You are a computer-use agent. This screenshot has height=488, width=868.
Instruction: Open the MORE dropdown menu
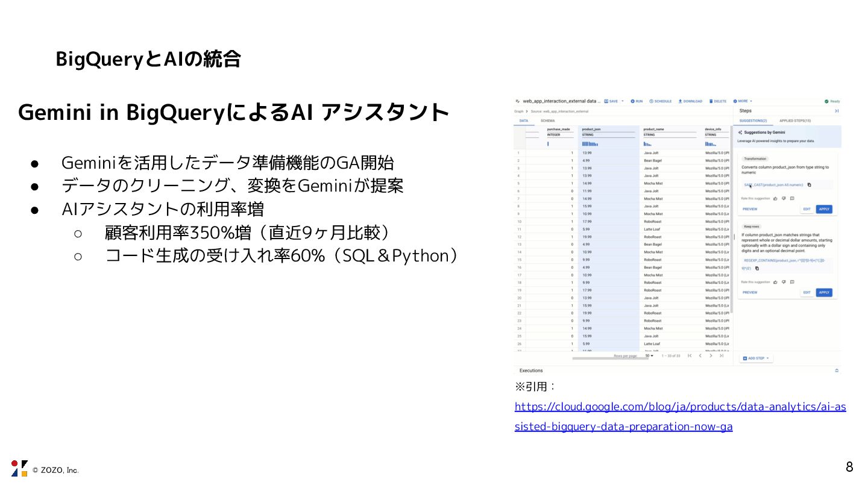(x=743, y=101)
